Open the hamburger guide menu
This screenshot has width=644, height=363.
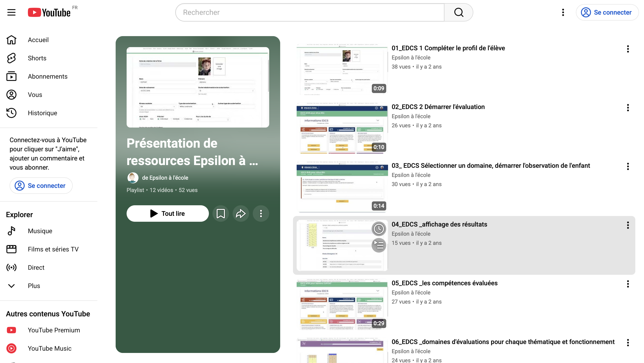coord(11,12)
